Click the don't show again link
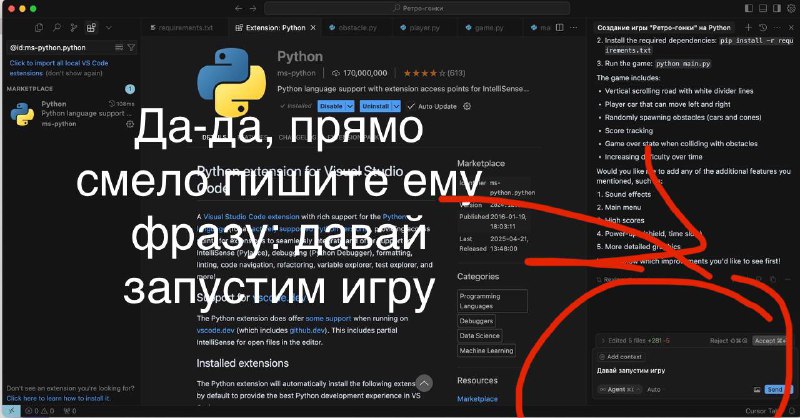 point(74,73)
